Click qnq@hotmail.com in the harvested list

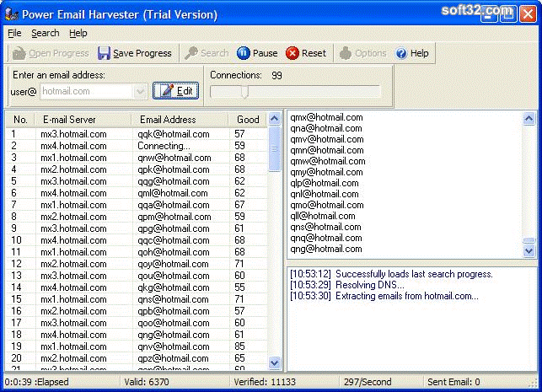coord(326,239)
